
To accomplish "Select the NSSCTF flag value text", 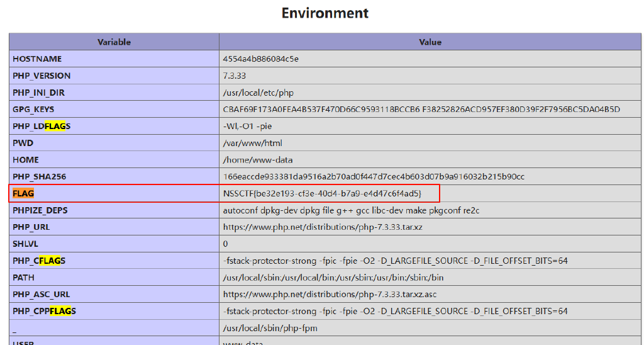I will click(x=322, y=193).
